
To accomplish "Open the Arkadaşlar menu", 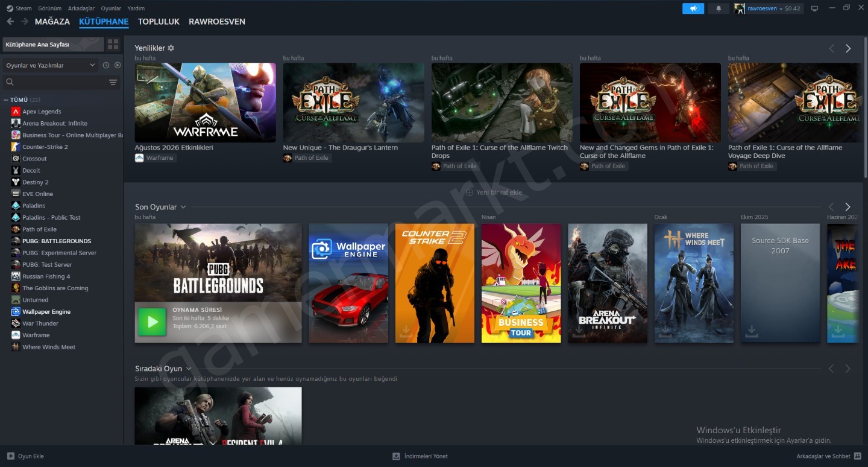I will pyautogui.click(x=81, y=8).
